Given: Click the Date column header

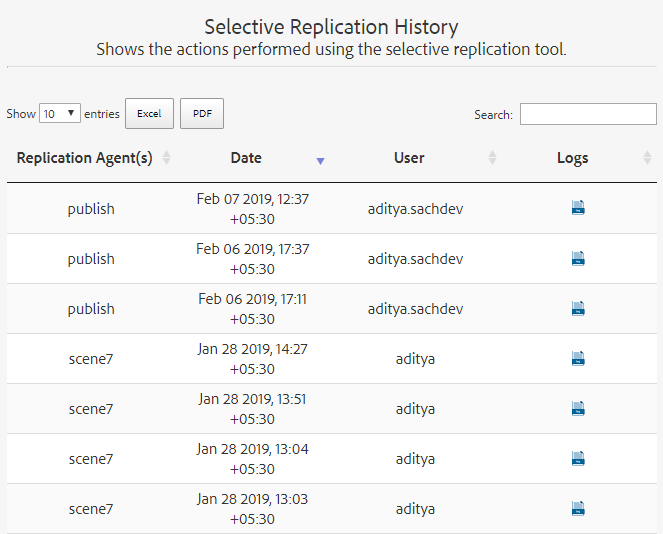Looking at the screenshot, I should pos(246,158).
